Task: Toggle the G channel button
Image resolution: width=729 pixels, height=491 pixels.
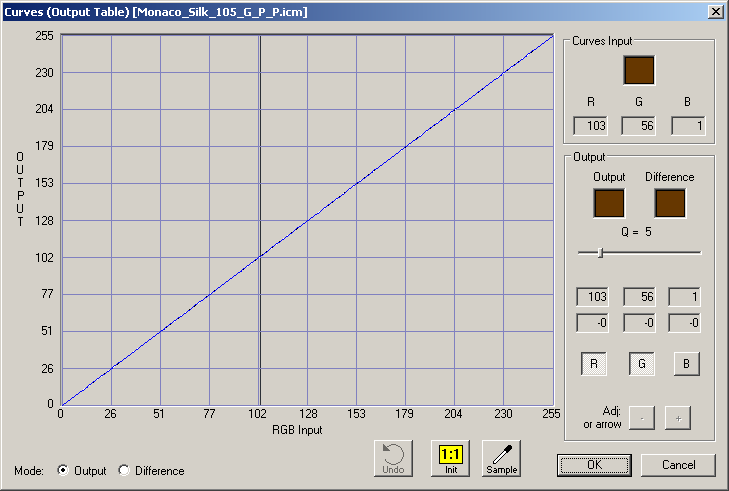Action: (x=642, y=364)
